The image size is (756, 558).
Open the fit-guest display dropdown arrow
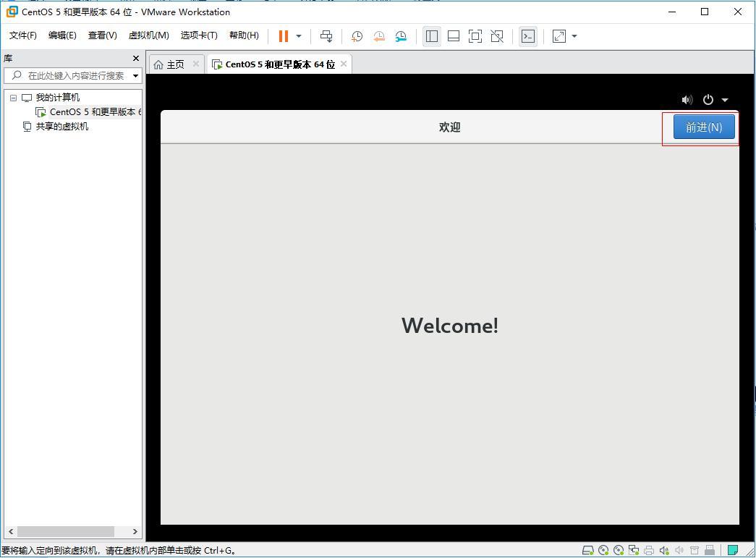coord(574,35)
